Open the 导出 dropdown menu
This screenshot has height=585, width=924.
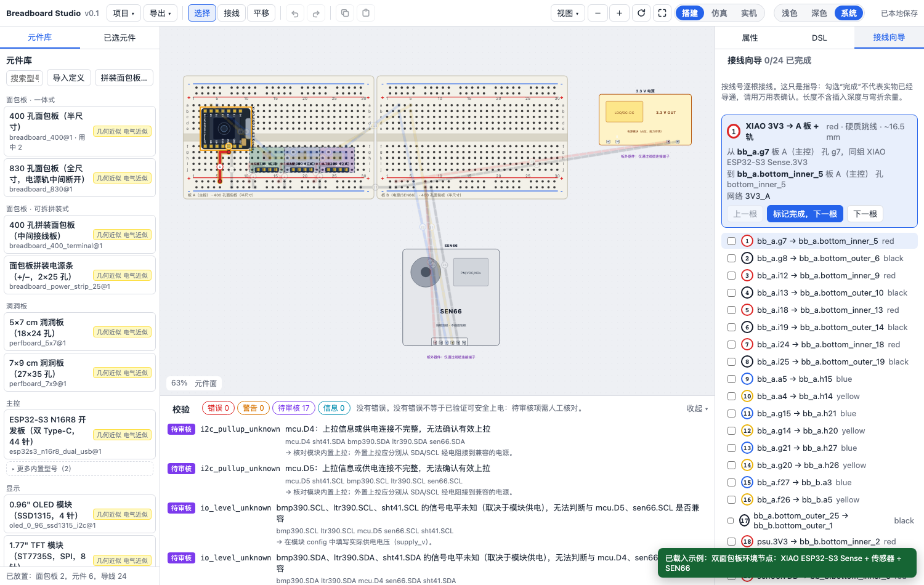[x=161, y=13]
